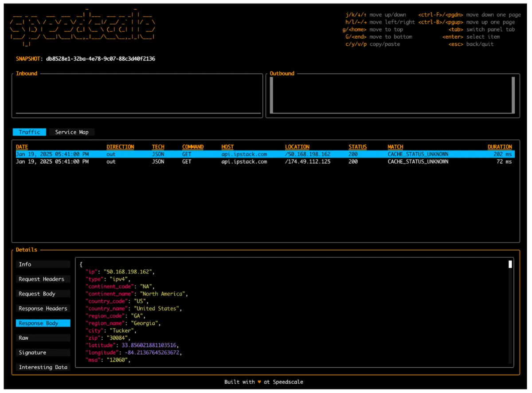
Task: Select the Response Body view
Action: [43, 323]
